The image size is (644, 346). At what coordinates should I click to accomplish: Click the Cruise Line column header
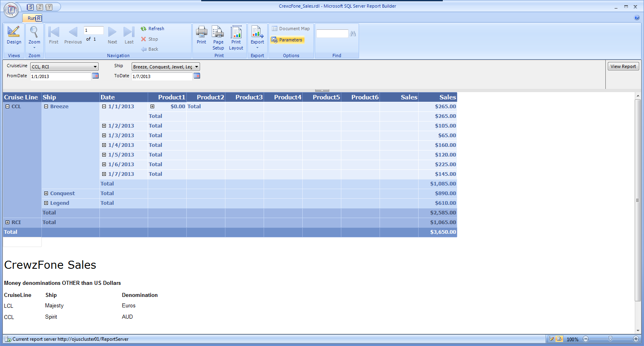pos(22,97)
